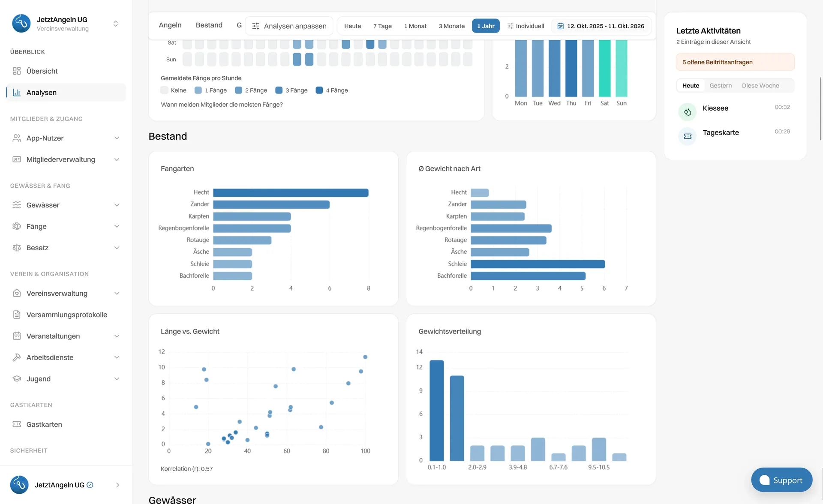Click the Gewässer waves icon
The image size is (823, 504).
pyautogui.click(x=17, y=205)
